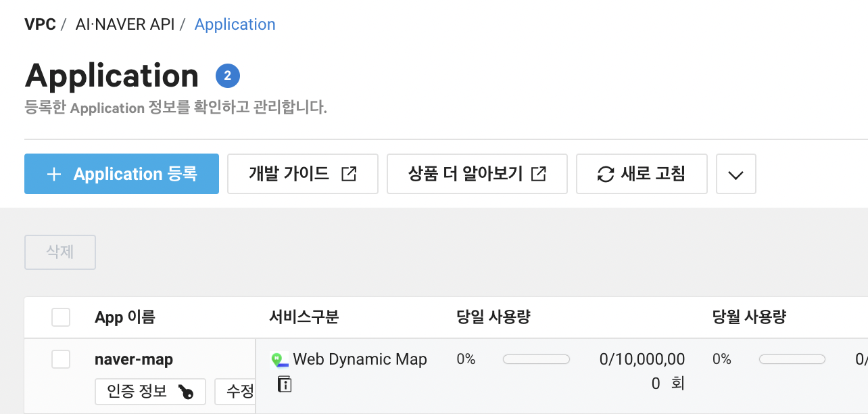Open the AI·NAVER API breadcrumb item
This screenshot has height=414, width=868.
pos(125,24)
